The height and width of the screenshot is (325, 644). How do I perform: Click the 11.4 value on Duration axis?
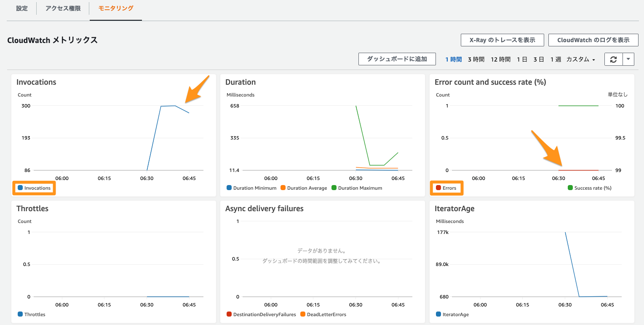(x=233, y=170)
